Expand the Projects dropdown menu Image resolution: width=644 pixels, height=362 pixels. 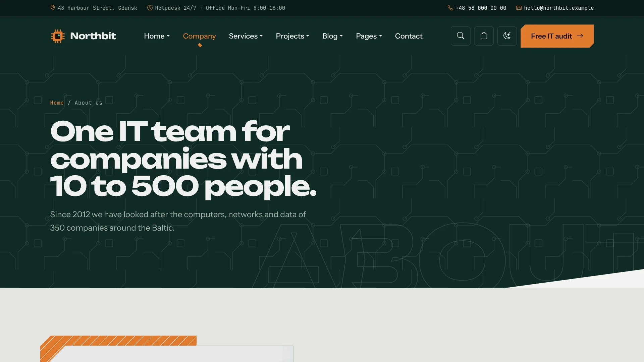[x=292, y=36]
